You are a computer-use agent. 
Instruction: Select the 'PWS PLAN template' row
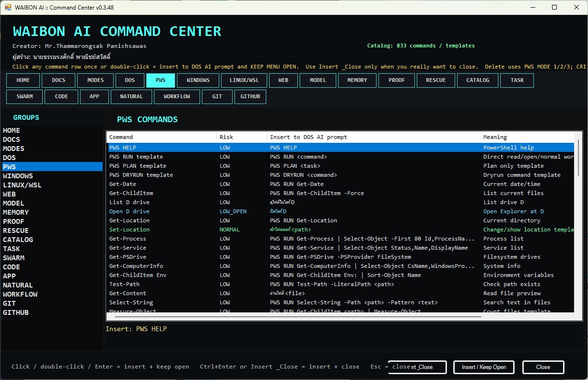tap(341, 166)
